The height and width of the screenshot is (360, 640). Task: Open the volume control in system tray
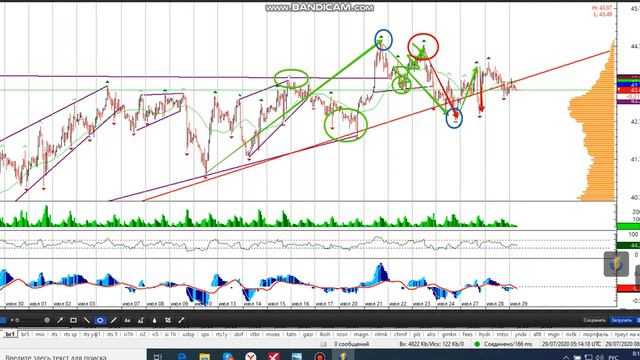[x=600, y=357]
